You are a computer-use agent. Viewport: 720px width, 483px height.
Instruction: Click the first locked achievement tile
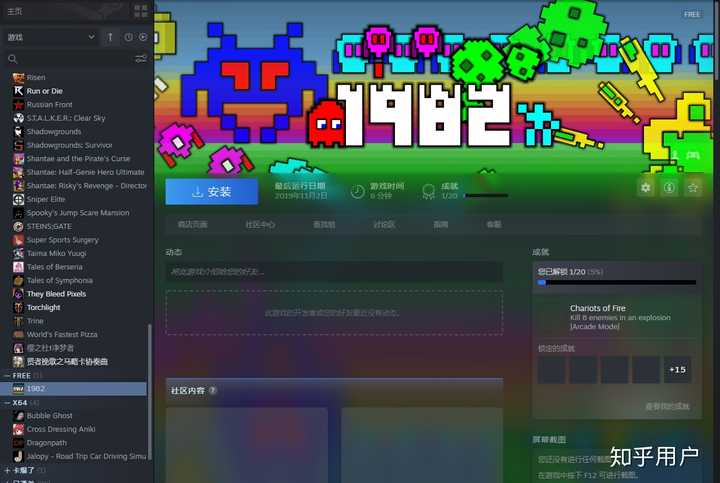click(551, 370)
